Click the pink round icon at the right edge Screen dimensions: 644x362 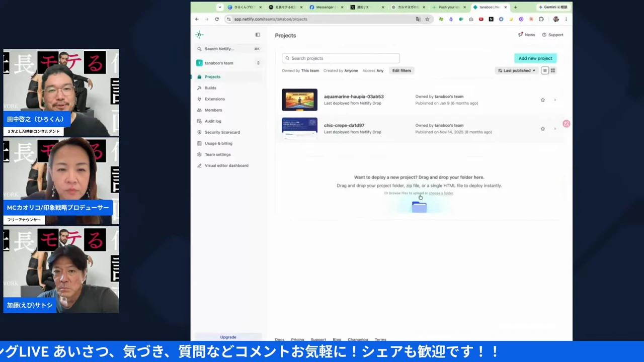[566, 124]
